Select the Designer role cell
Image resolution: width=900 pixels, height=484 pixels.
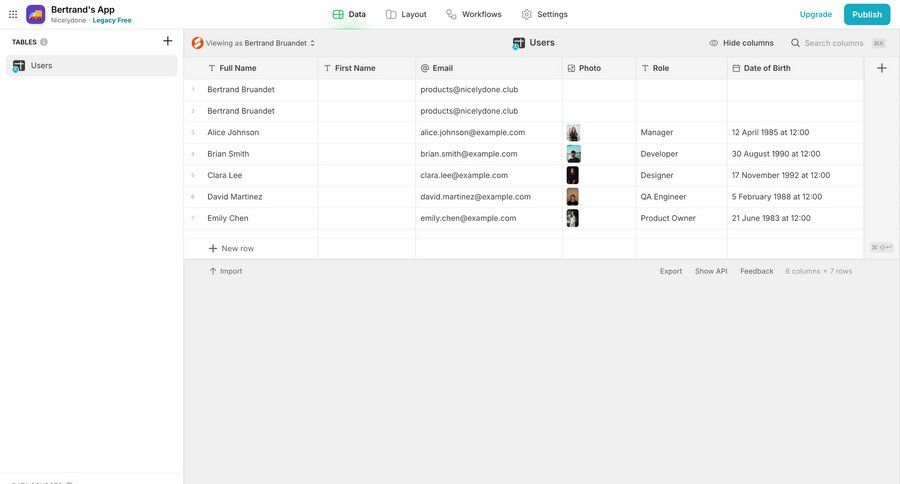pyautogui.click(x=681, y=175)
